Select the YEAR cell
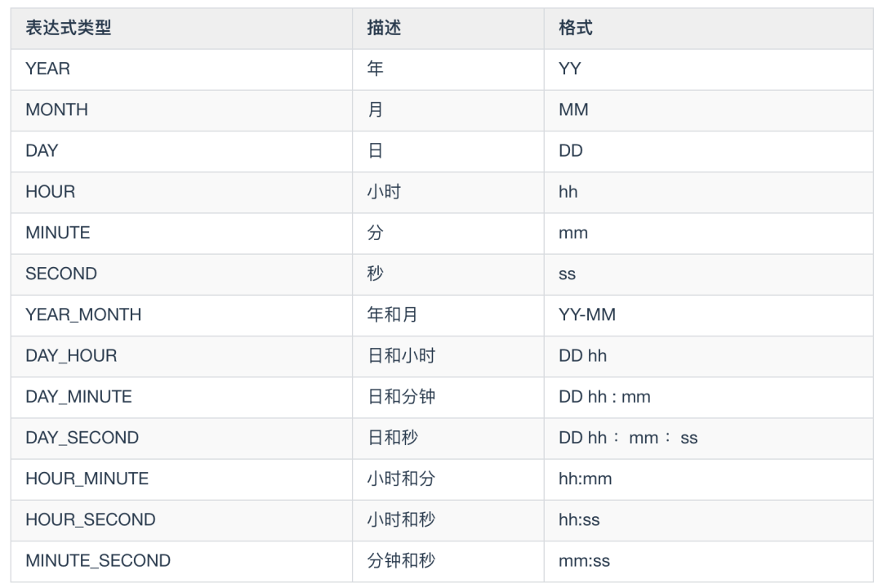Screen dimensions: 882x588 point(48,69)
